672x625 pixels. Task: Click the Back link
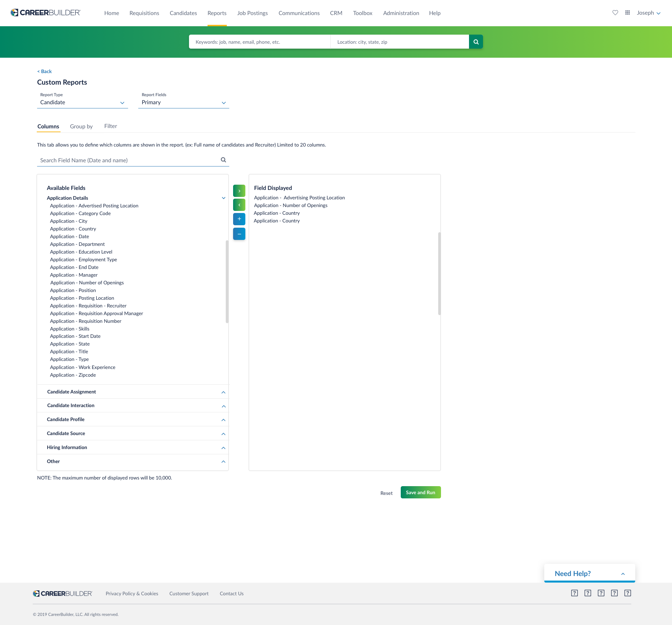44,71
